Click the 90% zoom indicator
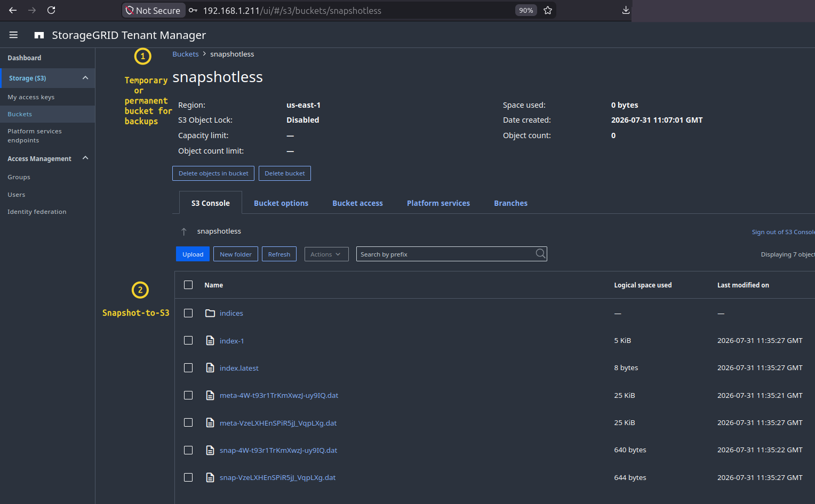815x504 pixels. [x=526, y=10]
